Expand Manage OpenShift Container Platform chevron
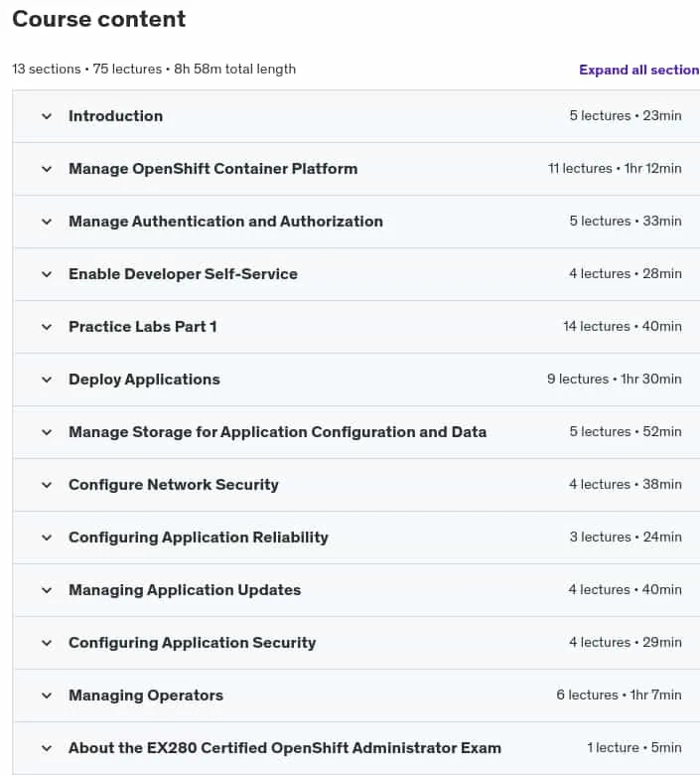Viewport: 700px width, 775px height. 47,169
